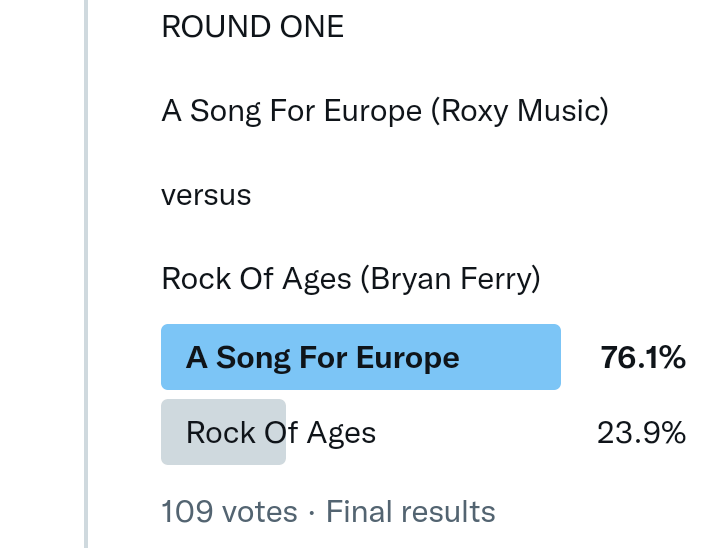Image resolution: width=720 pixels, height=548 pixels.
Task: Click the empty space right of the Rock Of Ages bar
Action: pos(440,432)
